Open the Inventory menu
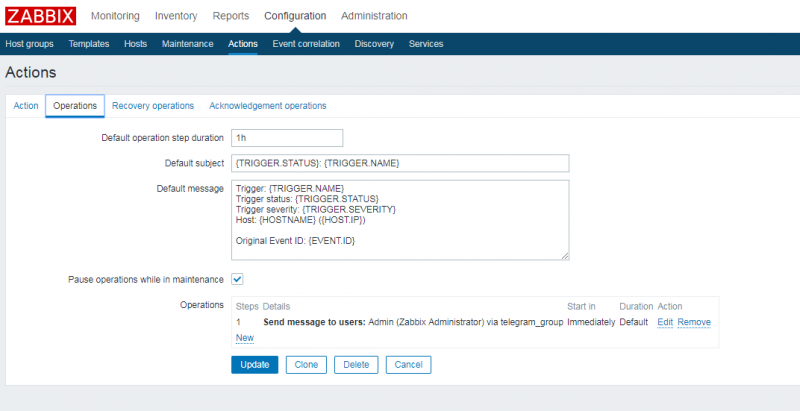This screenshot has height=411, width=800. (176, 16)
